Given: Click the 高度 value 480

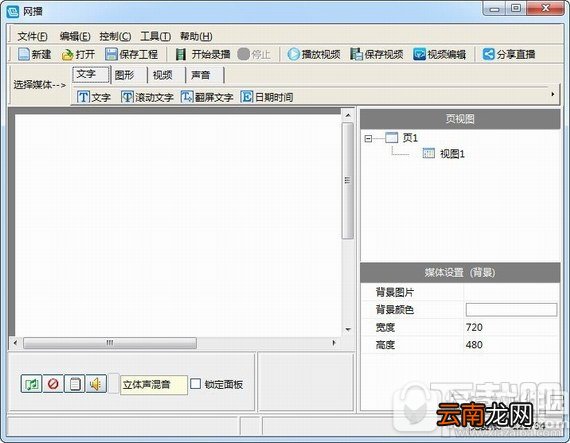Looking at the screenshot, I should coord(474,345).
